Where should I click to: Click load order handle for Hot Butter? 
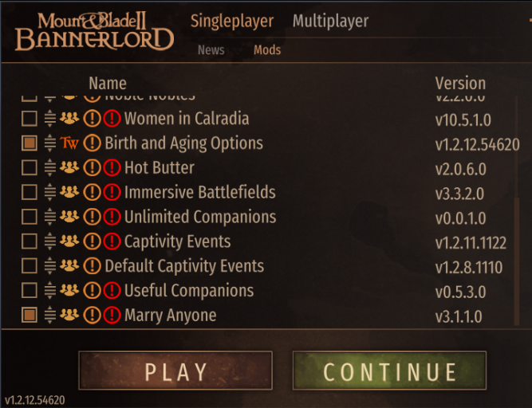(50, 167)
